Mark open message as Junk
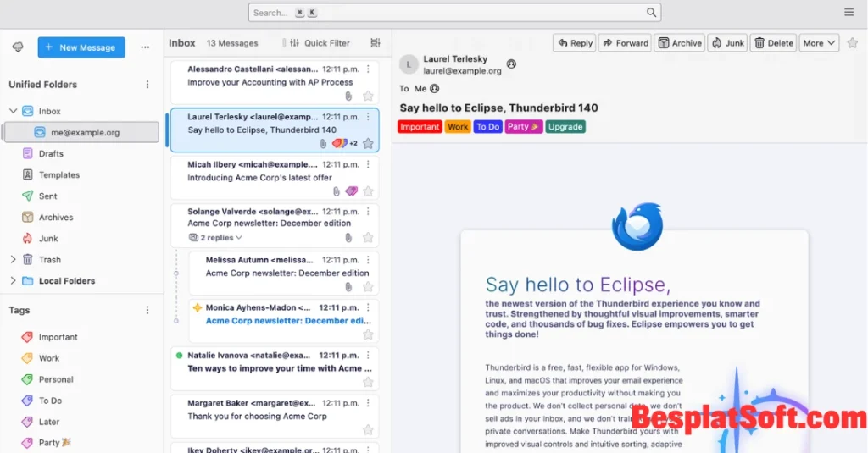This screenshot has width=868, height=453. (x=727, y=43)
